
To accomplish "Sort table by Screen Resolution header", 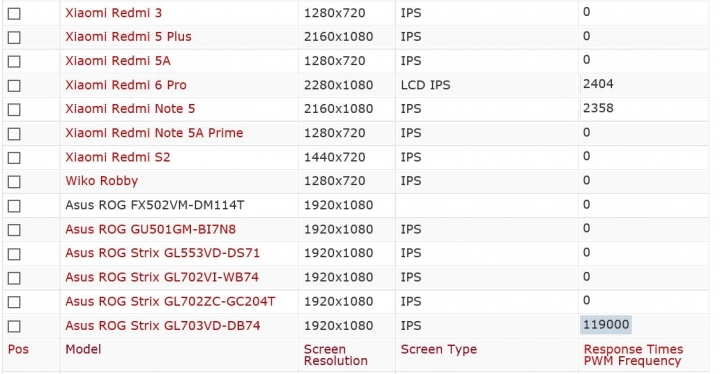I will (x=336, y=355).
